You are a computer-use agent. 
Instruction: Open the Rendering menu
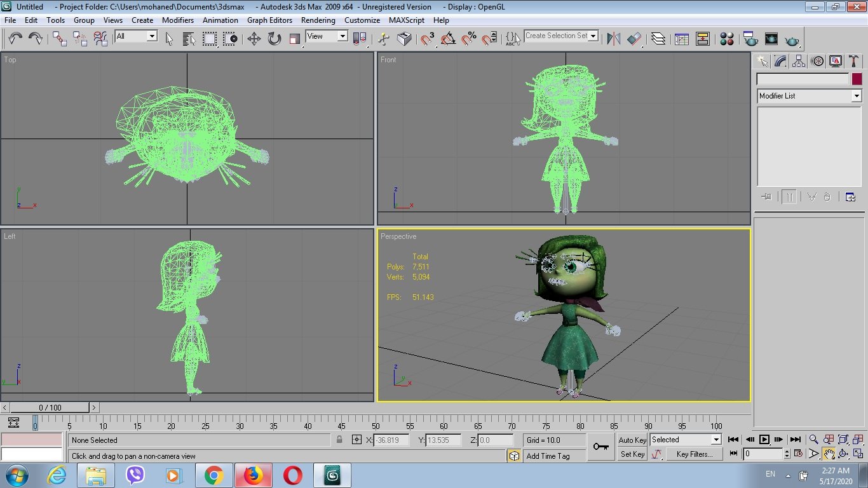click(318, 20)
